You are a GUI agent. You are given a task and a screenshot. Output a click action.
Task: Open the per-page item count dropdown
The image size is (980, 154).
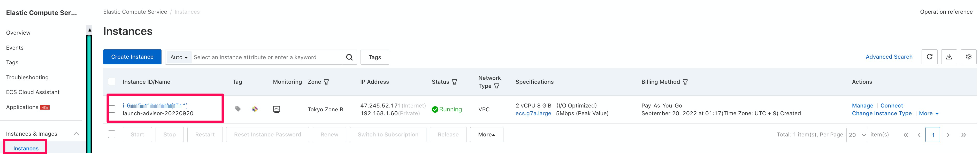857,135
